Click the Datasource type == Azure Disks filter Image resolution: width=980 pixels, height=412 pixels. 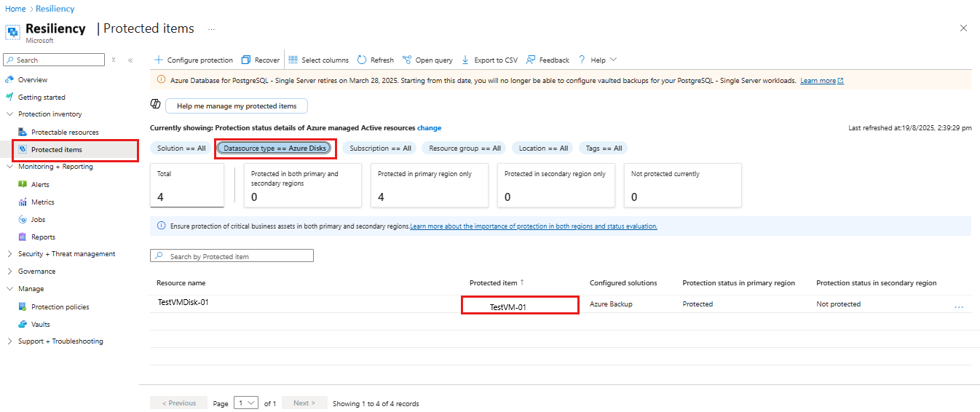point(274,148)
